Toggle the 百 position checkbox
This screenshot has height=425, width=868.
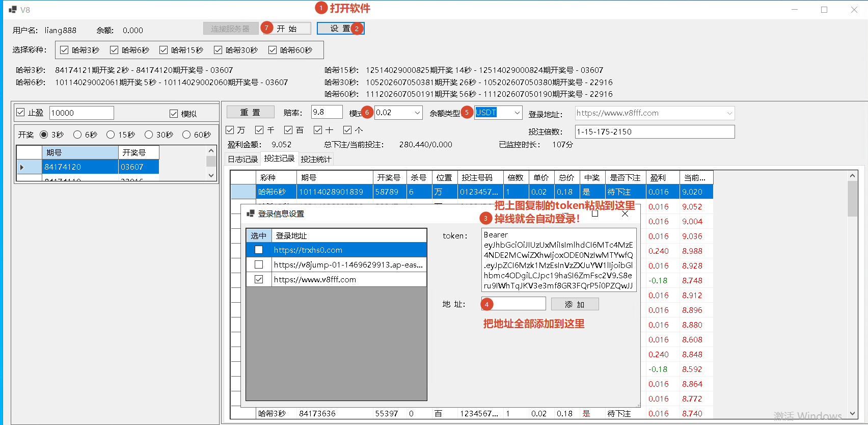(x=288, y=130)
